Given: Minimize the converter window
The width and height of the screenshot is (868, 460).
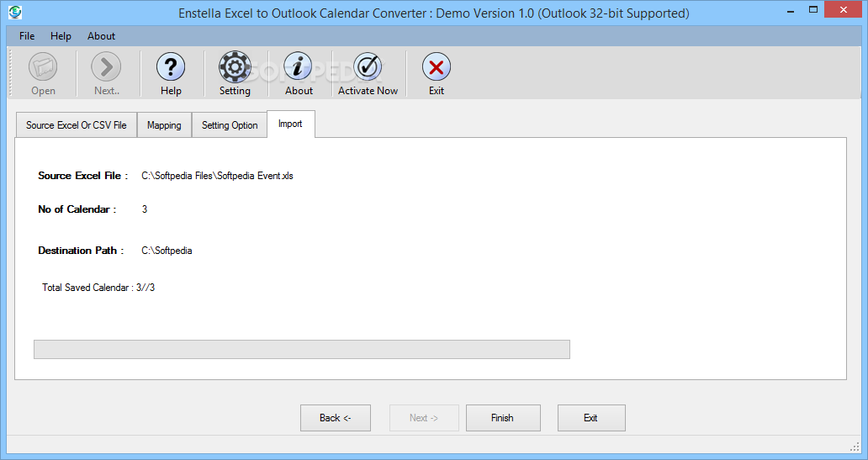Looking at the screenshot, I should (x=791, y=10).
